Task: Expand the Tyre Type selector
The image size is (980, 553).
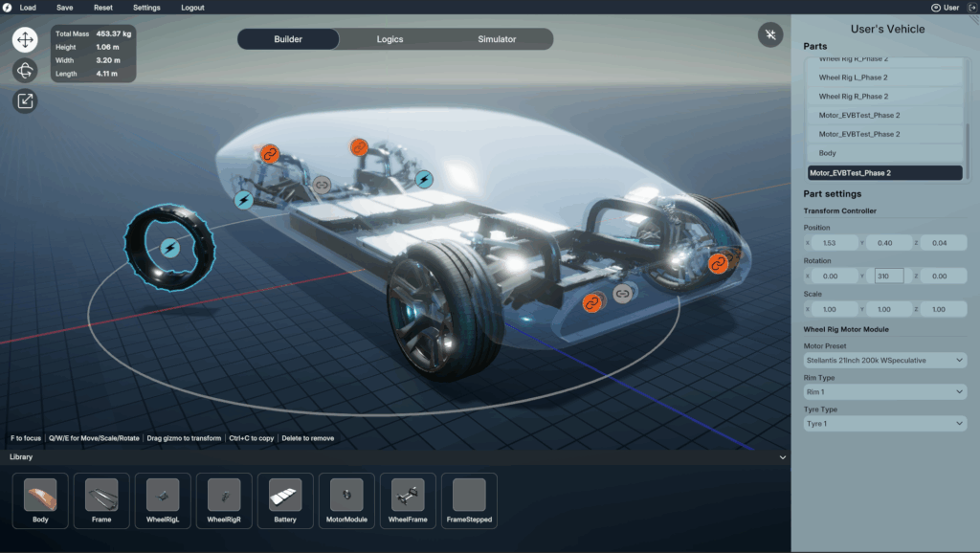Action: 883,424
